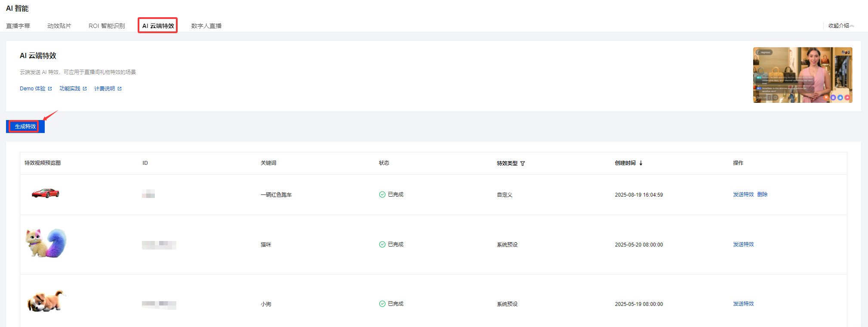Click the external link icon after 功能实践
This screenshot has height=327, width=868.
(x=85, y=89)
